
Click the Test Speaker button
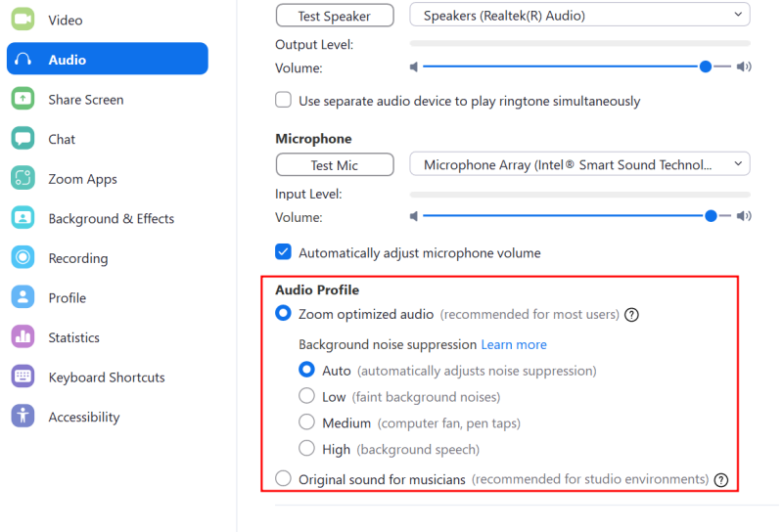[335, 16]
